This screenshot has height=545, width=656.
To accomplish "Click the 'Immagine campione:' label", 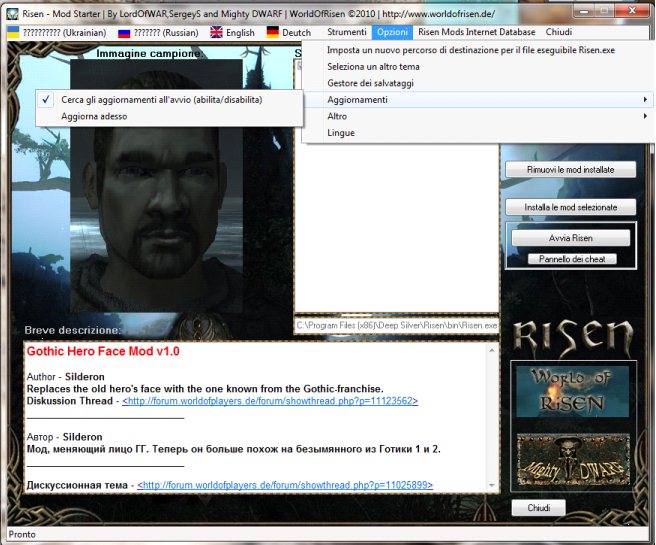I will pos(149,54).
